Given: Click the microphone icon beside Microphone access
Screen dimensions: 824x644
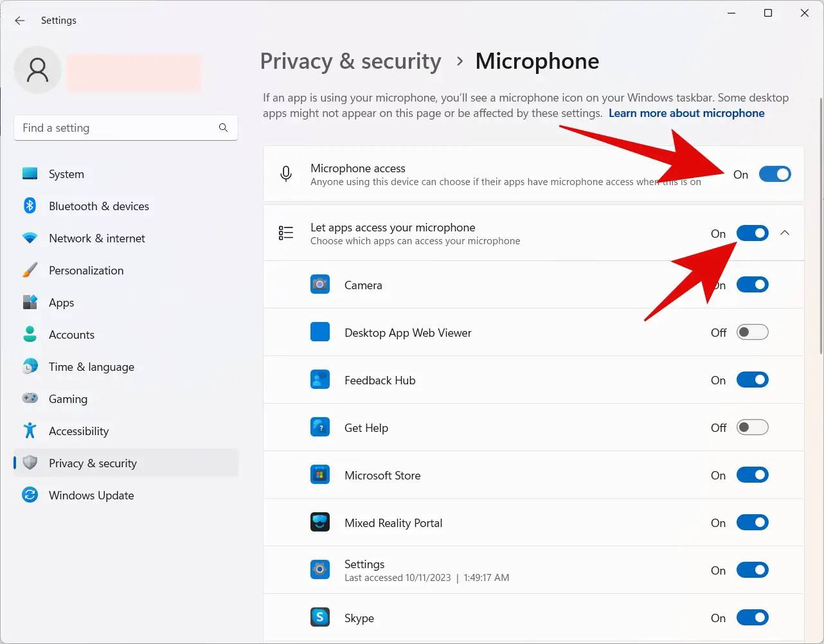Looking at the screenshot, I should tap(286, 174).
